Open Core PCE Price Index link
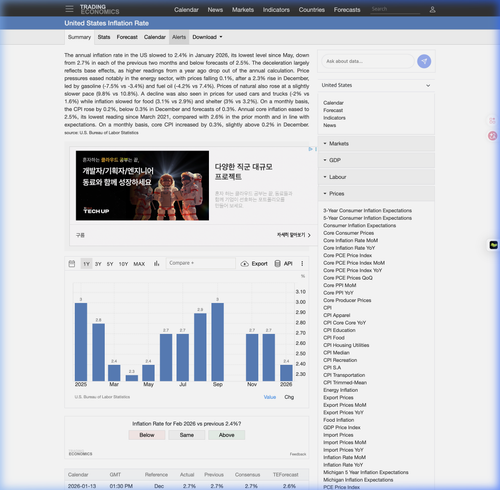500x490 pixels. point(347,255)
